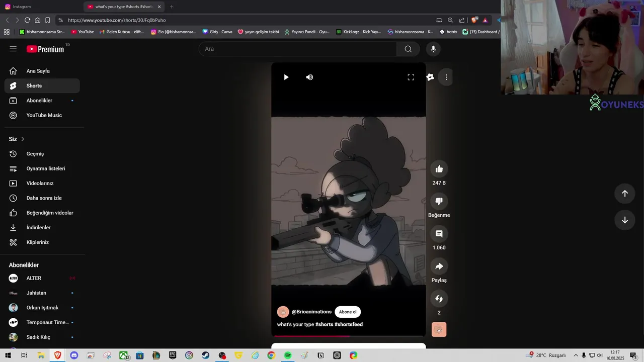Go to previous Short with up arrow
The height and width of the screenshot is (362, 644).
[625, 194]
